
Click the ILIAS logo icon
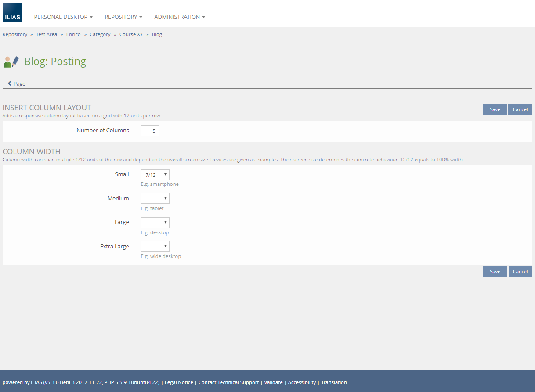coord(12,13)
